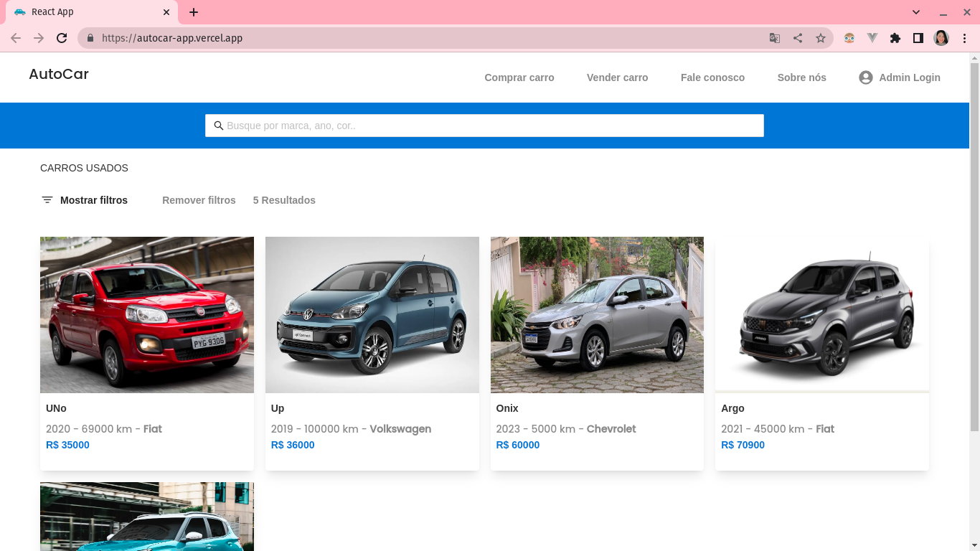Click the Admin Login account icon
Screen dimensions: 980x551
click(866, 77)
